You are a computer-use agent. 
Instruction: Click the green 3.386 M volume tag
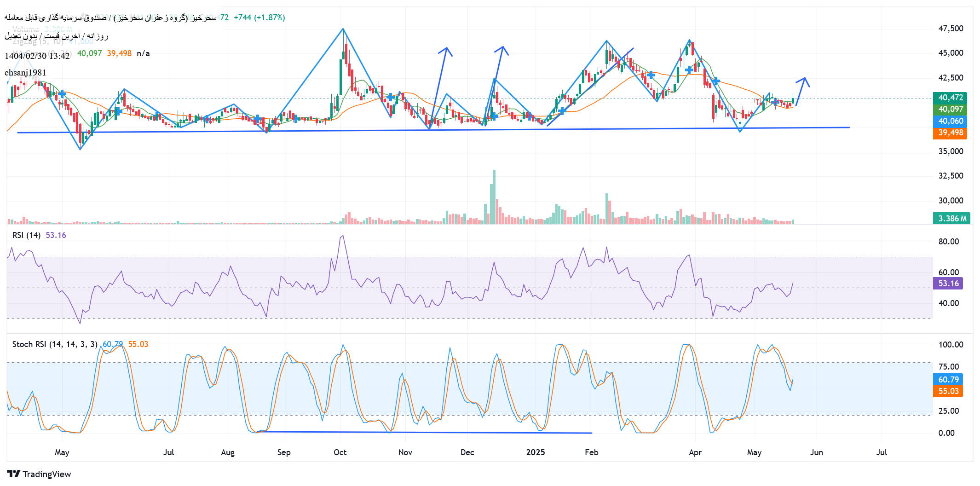tap(951, 218)
